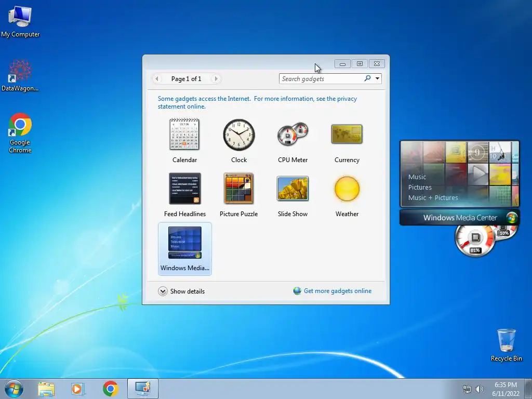Select the Currency gadget icon

[347, 134]
